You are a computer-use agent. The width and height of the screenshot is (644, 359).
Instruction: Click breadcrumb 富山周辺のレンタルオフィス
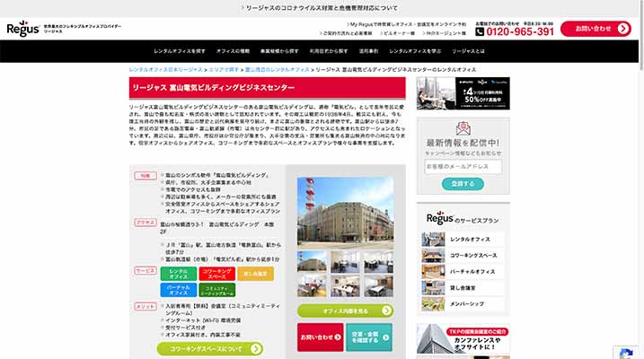278,70
